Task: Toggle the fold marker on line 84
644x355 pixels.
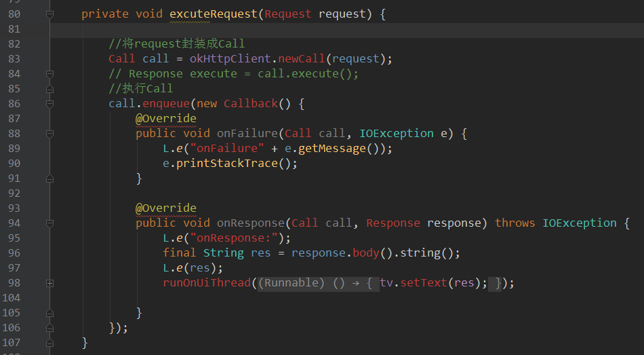Action: [49, 74]
